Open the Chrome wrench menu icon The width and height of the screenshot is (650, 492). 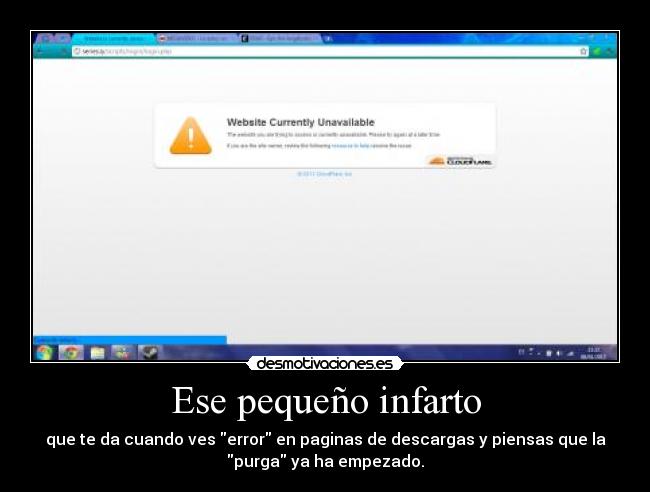(x=609, y=51)
